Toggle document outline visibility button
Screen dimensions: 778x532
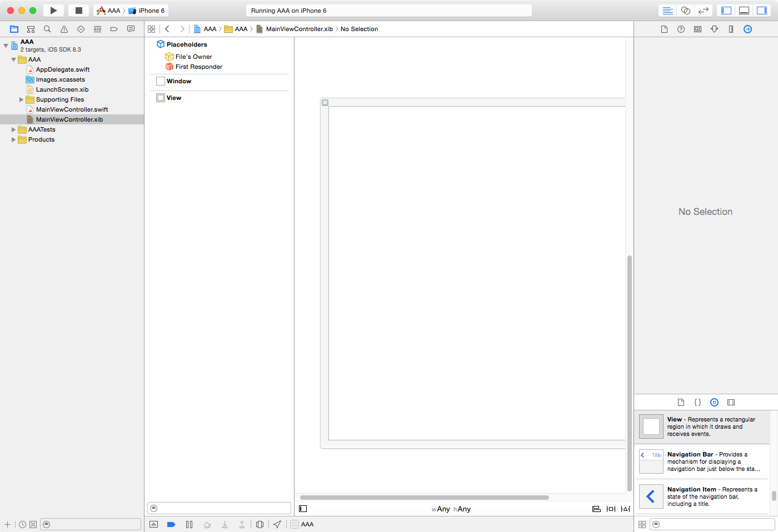pyautogui.click(x=303, y=509)
